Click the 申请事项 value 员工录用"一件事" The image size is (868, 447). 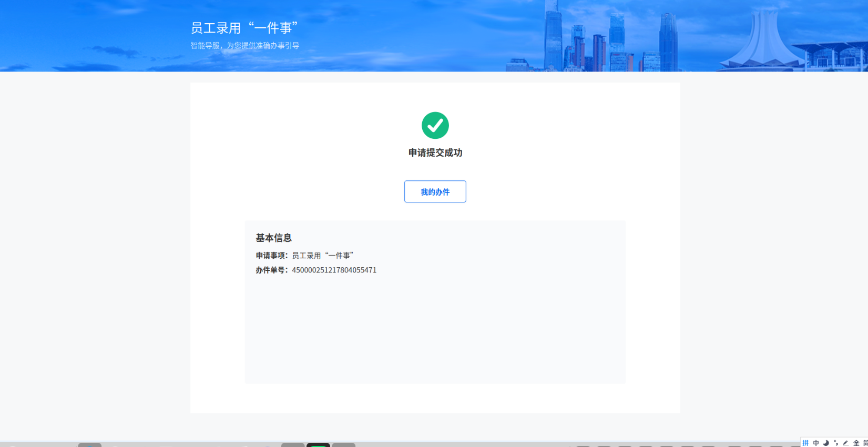coord(322,256)
